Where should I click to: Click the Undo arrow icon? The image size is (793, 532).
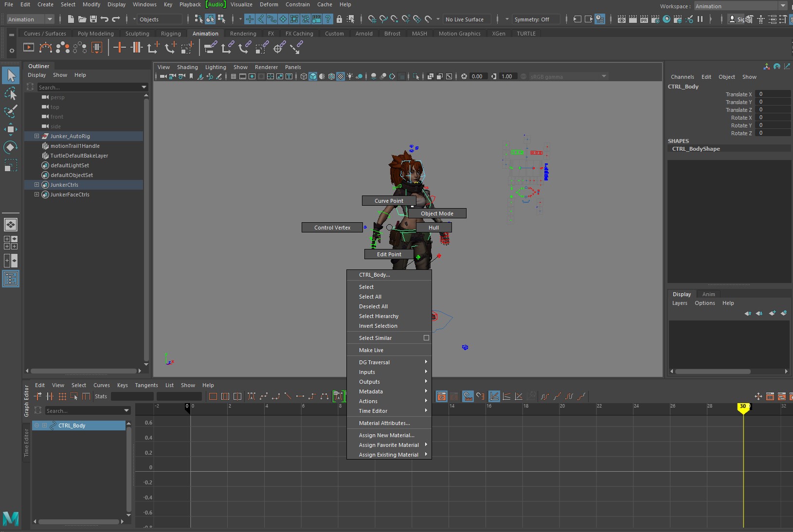(105, 19)
